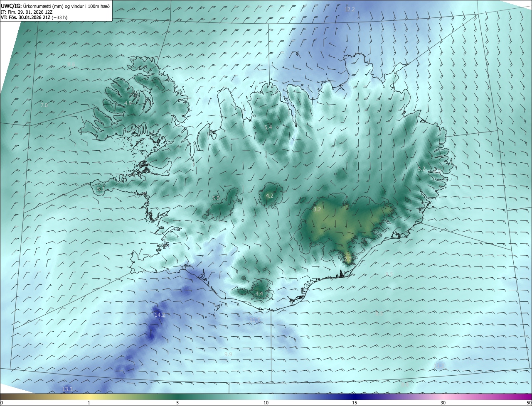Click the 1 tick on the color scale
The image size is (532, 406).
pyautogui.click(x=89, y=403)
